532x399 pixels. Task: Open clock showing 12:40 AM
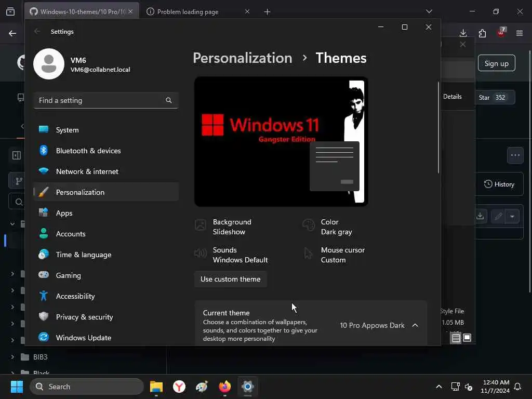click(x=495, y=387)
